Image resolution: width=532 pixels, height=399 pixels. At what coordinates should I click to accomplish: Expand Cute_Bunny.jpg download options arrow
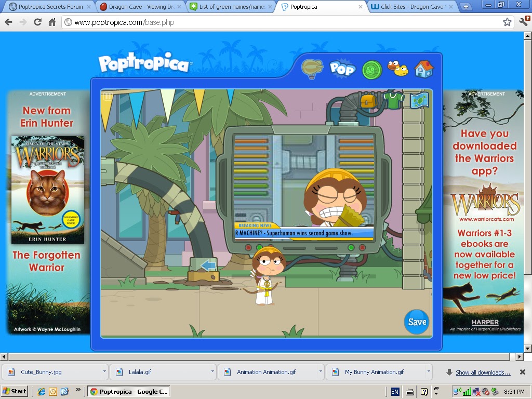104,372
